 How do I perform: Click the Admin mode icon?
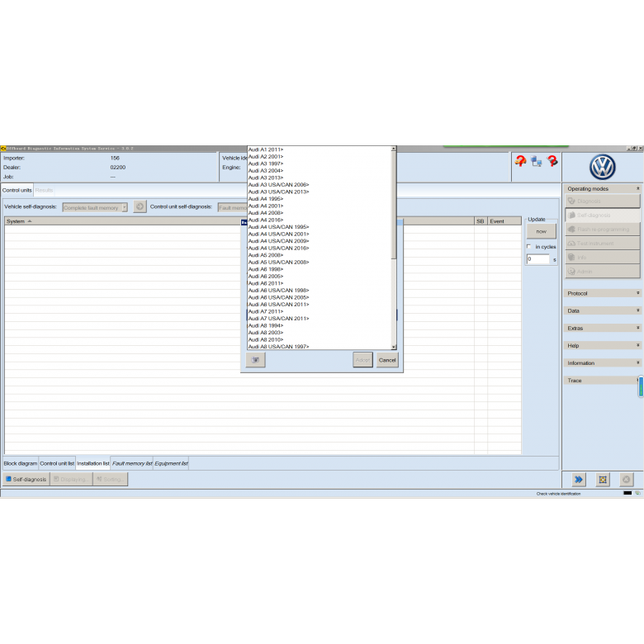click(x=571, y=272)
